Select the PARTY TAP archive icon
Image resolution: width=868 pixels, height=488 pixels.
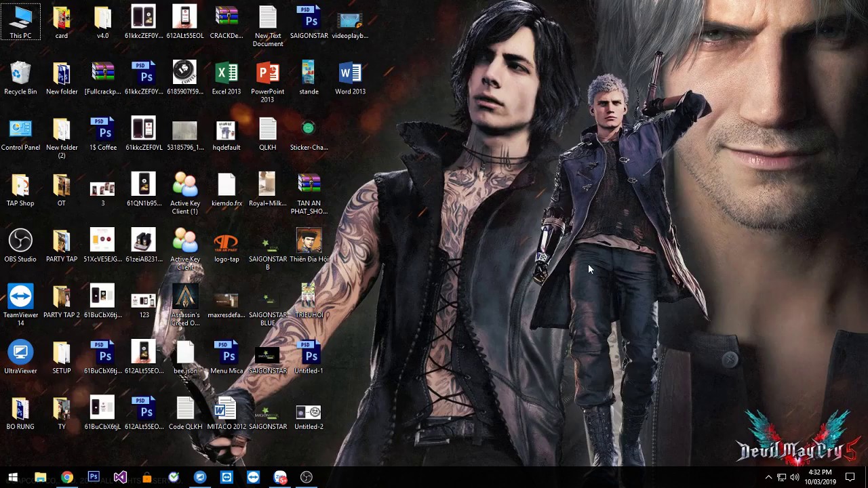(62, 246)
